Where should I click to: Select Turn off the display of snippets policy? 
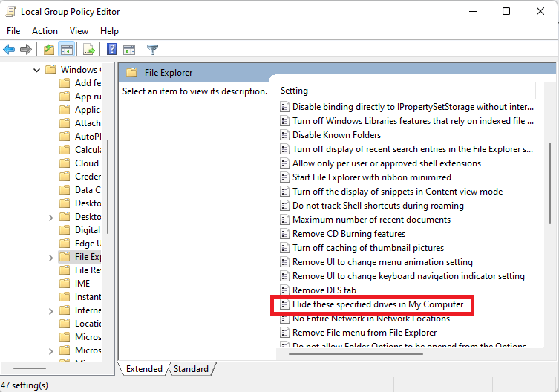pyautogui.click(x=397, y=192)
